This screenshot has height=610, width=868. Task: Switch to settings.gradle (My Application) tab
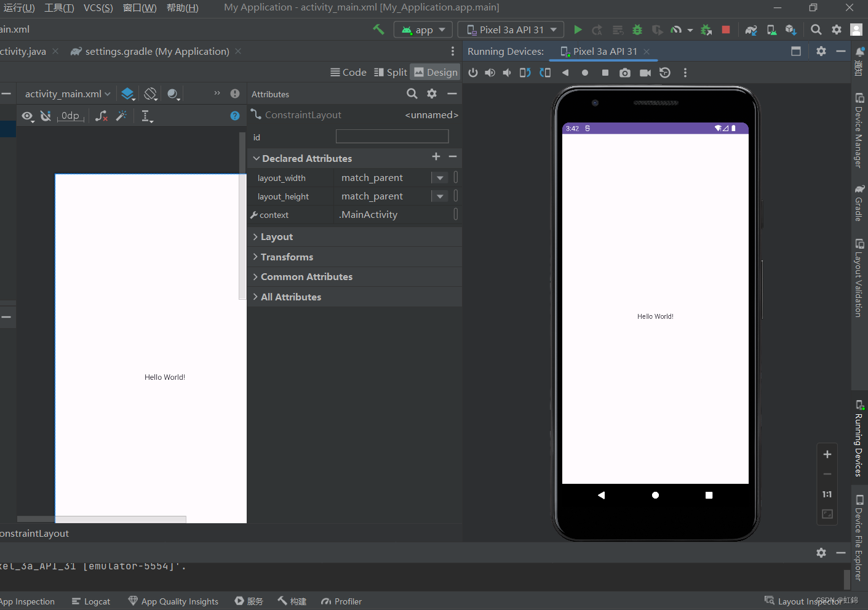(x=156, y=52)
